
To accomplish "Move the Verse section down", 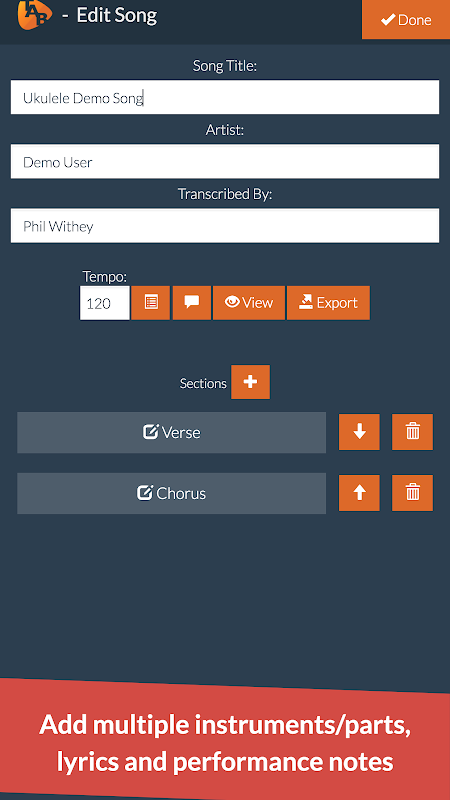I will (x=359, y=432).
